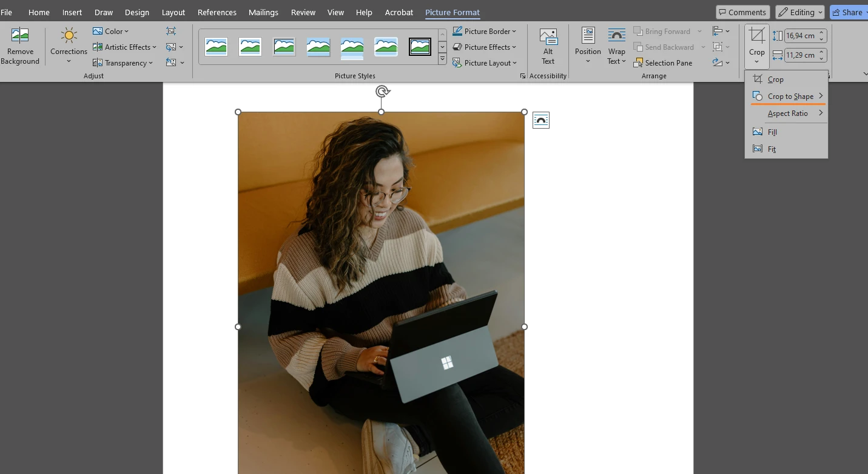The width and height of the screenshot is (868, 474).
Task: Click the Alt Text button
Action: pos(548,46)
